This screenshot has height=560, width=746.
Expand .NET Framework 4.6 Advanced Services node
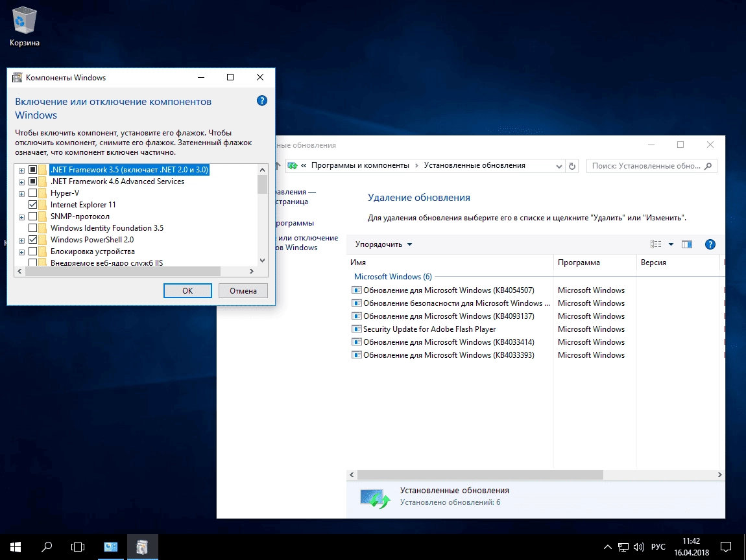[x=21, y=182]
